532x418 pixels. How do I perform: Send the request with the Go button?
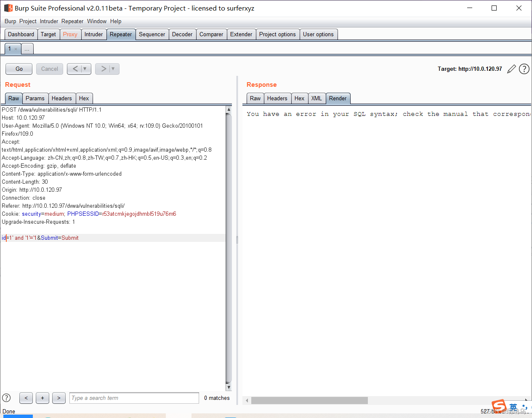pos(19,69)
